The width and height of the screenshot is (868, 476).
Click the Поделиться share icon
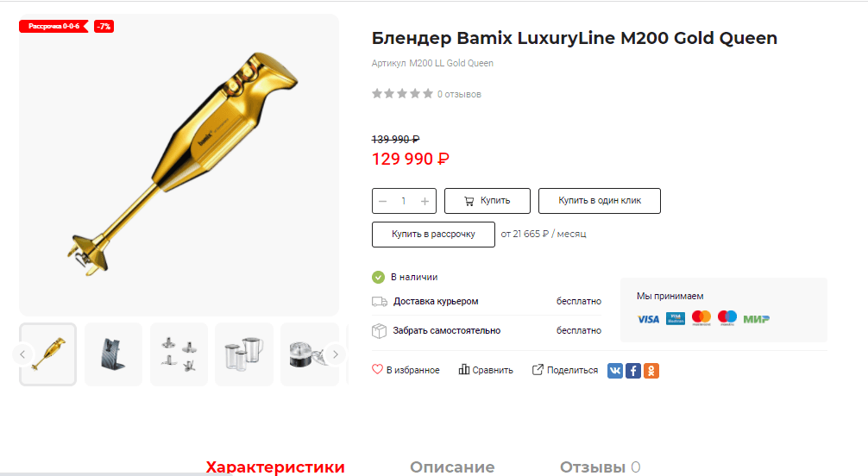[538, 369]
